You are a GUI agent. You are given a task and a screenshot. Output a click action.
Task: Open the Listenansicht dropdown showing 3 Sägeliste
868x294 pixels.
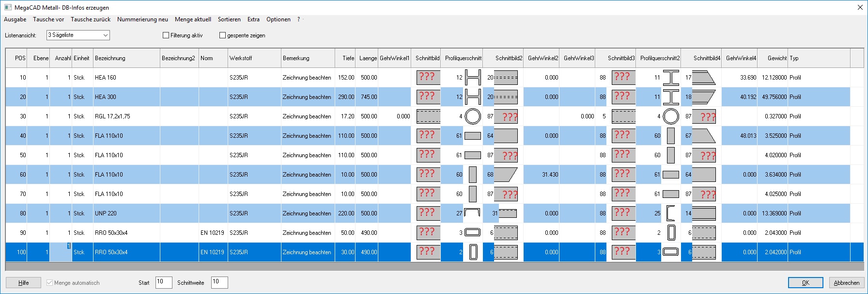[78, 35]
